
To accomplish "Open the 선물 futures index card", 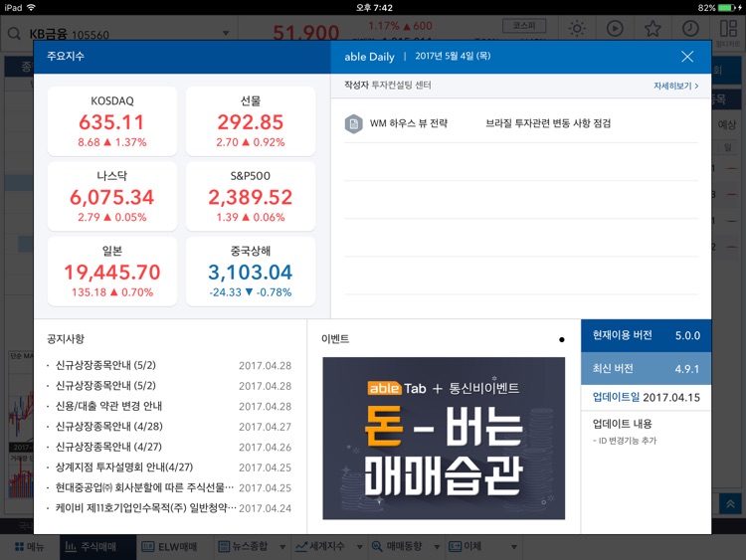I will click(x=251, y=121).
